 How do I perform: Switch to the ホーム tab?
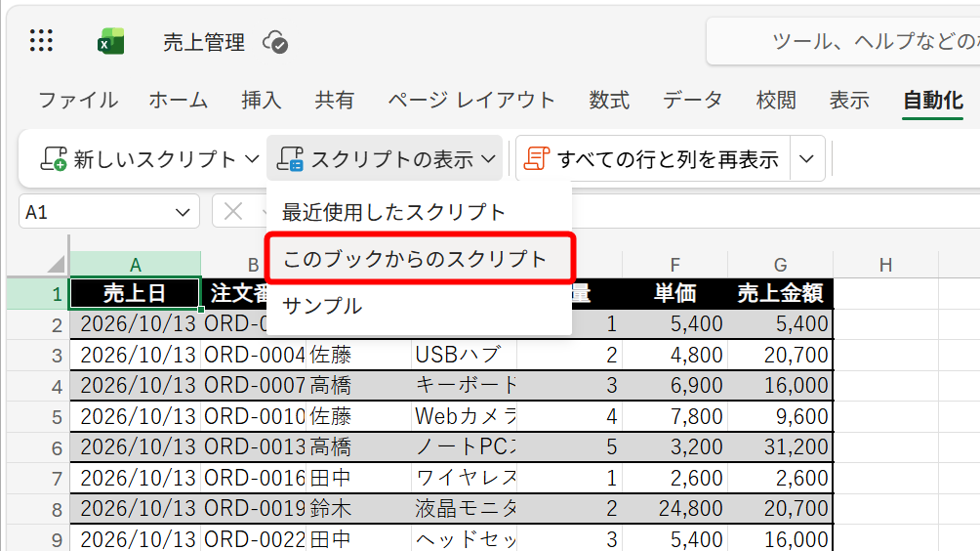tap(178, 100)
